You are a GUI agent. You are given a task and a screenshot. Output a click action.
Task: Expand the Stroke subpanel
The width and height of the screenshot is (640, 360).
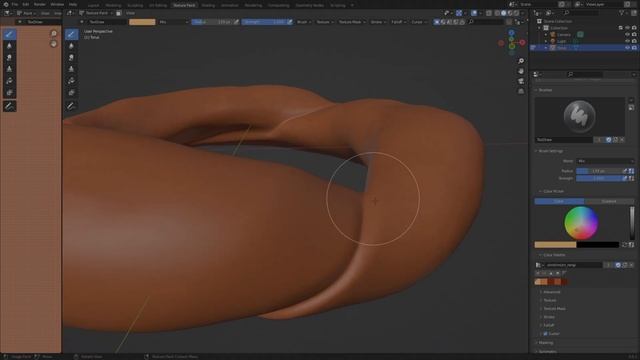pos(549,317)
